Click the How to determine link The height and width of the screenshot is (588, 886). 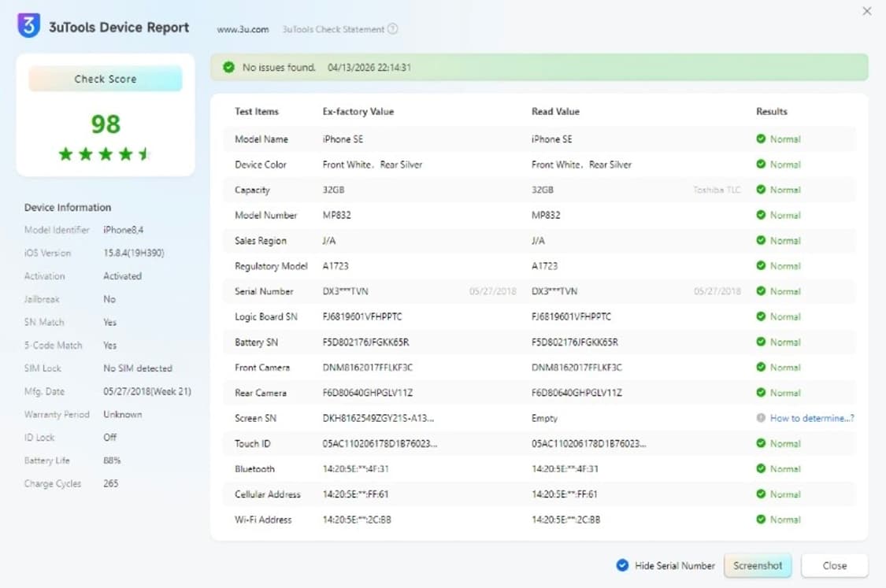[x=811, y=418]
